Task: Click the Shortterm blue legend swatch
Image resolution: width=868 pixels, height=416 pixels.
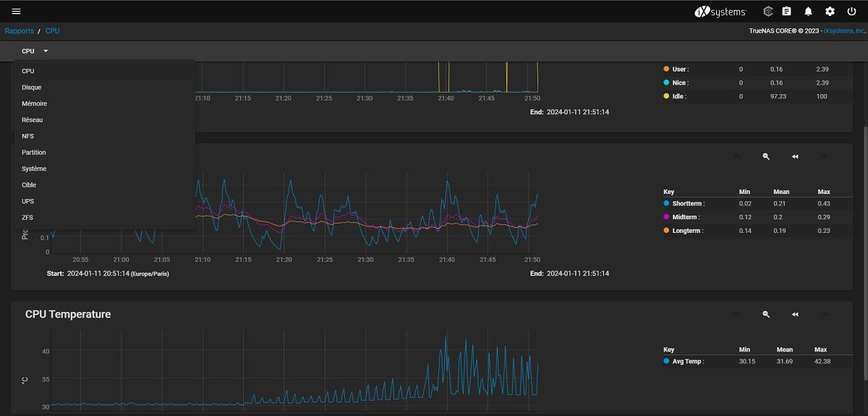Action: [x=666, y=204]
